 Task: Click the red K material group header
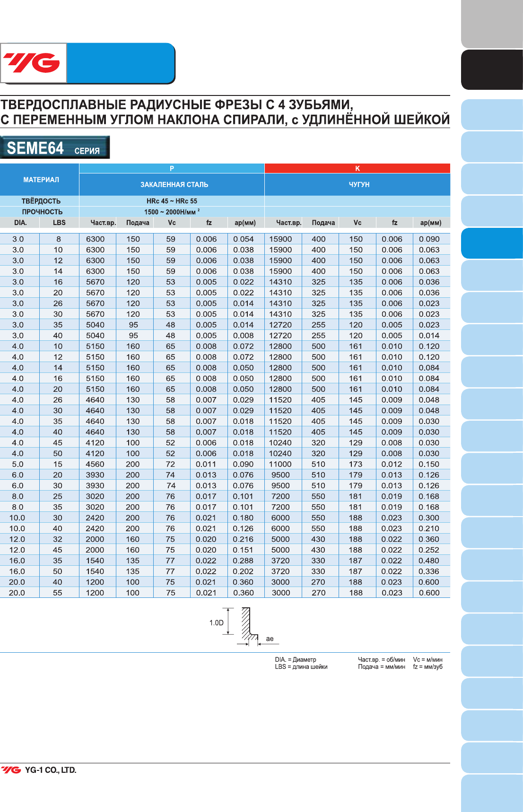pos(357,168)
